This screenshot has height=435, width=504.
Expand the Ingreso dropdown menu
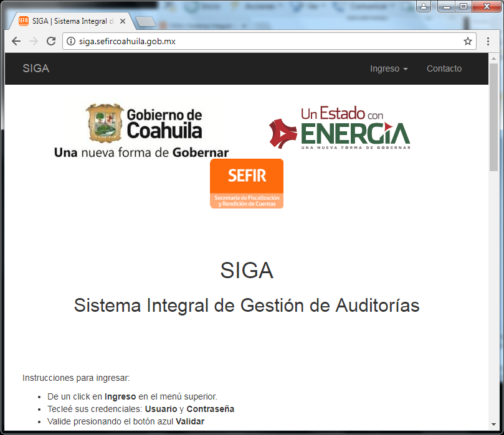[389, 68]
